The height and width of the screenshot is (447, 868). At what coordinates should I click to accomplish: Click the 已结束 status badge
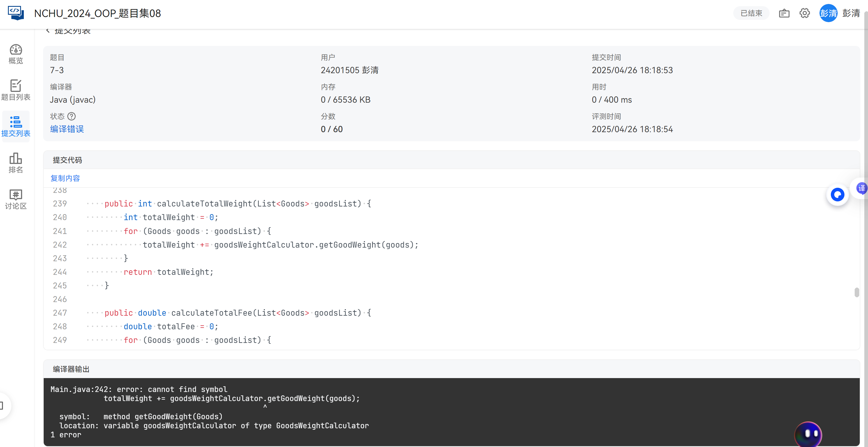pos(751,13)
